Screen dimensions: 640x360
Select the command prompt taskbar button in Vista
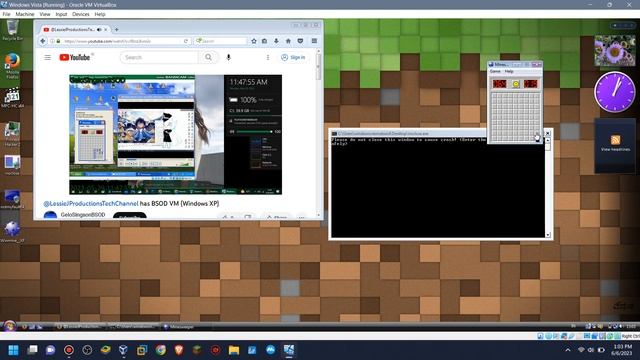[133, 327]
